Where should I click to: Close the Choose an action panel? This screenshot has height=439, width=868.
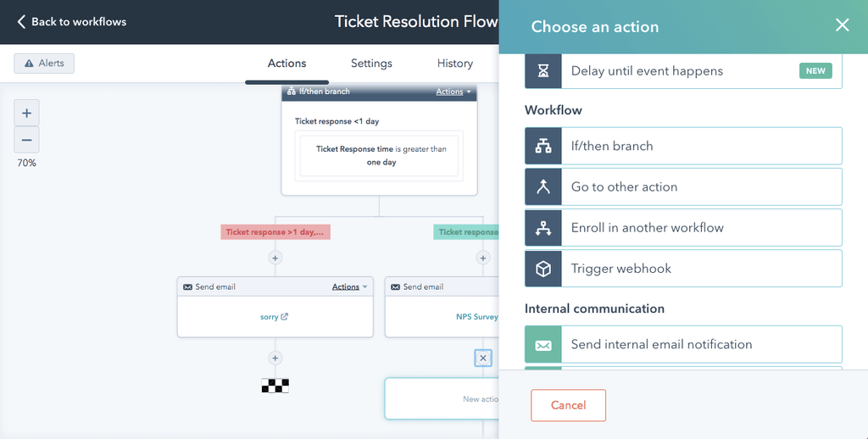[x=842, y=25]
